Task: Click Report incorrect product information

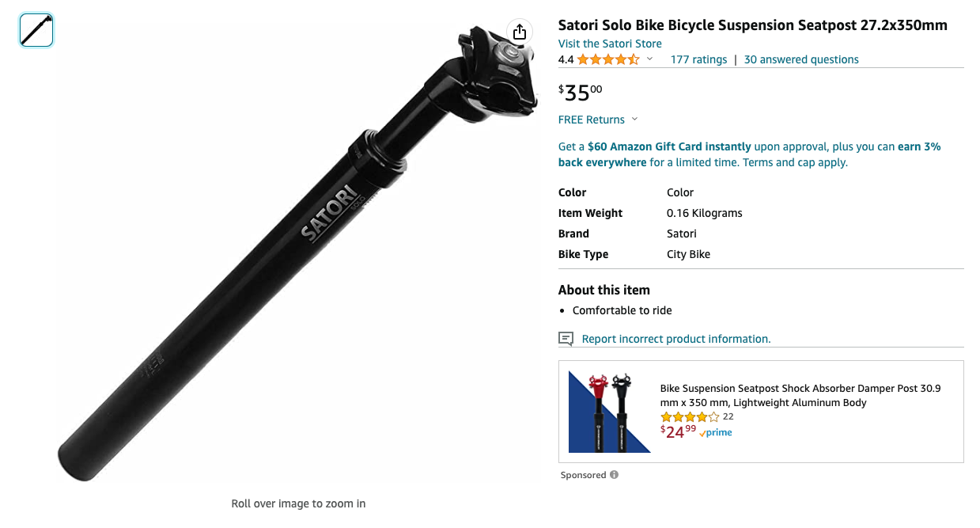Action: 675,338
